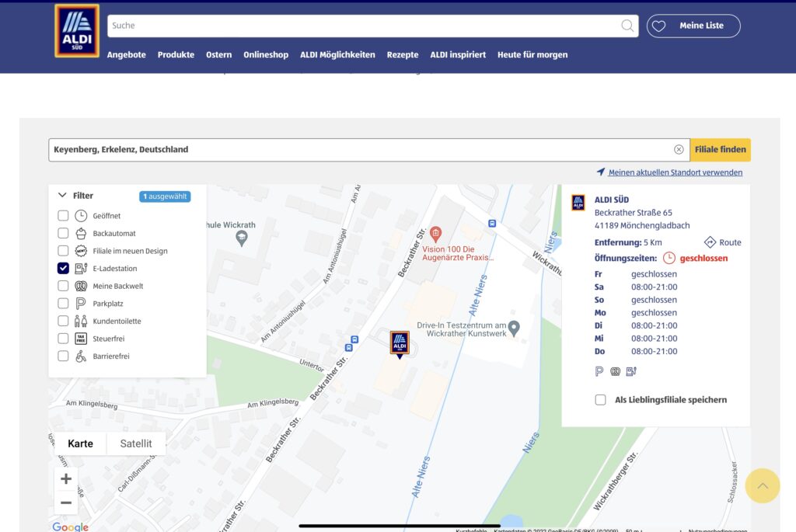Click the Kundentoilette filter icon

(x=81, y=321)
